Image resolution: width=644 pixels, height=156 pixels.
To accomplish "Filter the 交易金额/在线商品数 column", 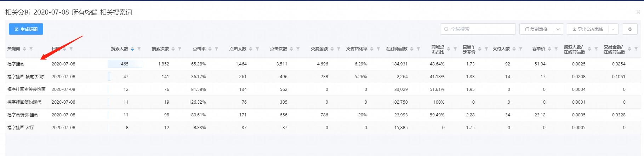I will point(636,49).
